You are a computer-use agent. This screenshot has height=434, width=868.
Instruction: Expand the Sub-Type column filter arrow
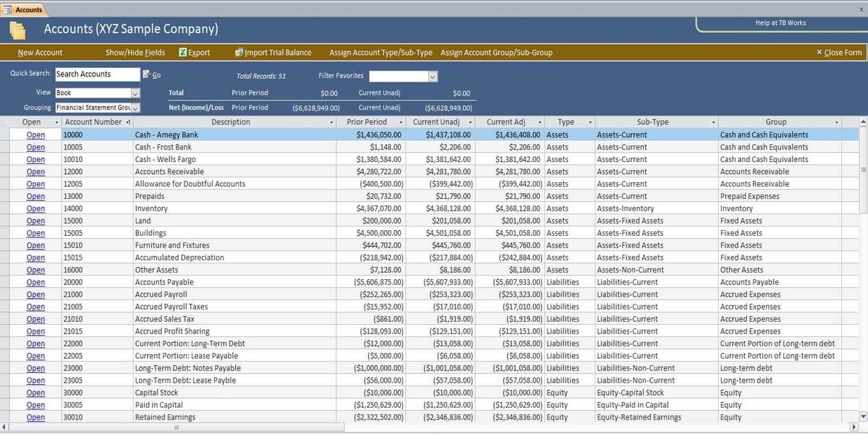pos(713,122)
